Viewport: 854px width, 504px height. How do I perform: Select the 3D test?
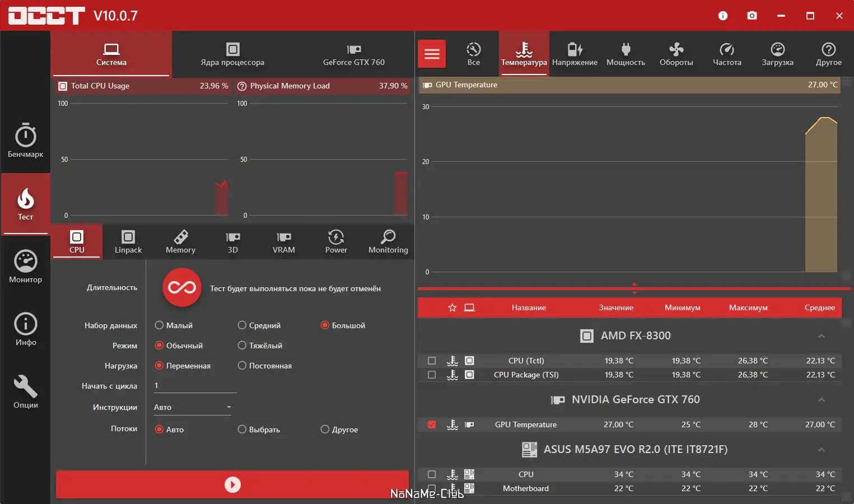[x=232, y=241]
